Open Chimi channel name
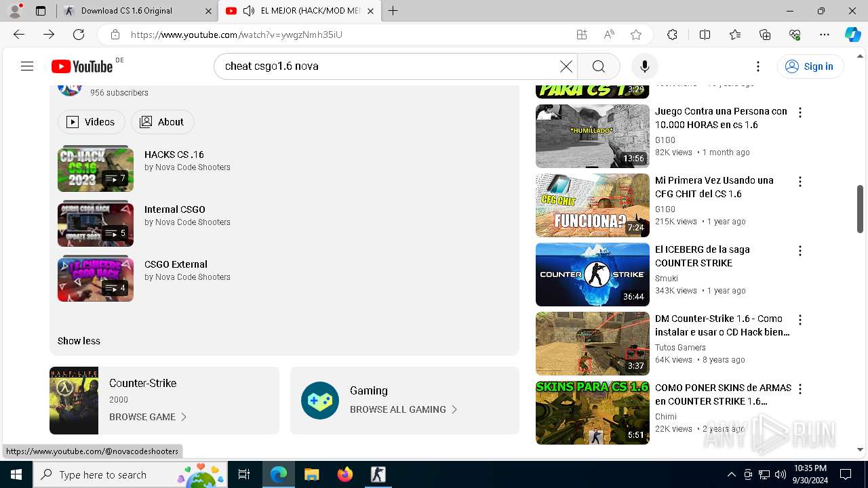868x488 pixels. [666, 417]
